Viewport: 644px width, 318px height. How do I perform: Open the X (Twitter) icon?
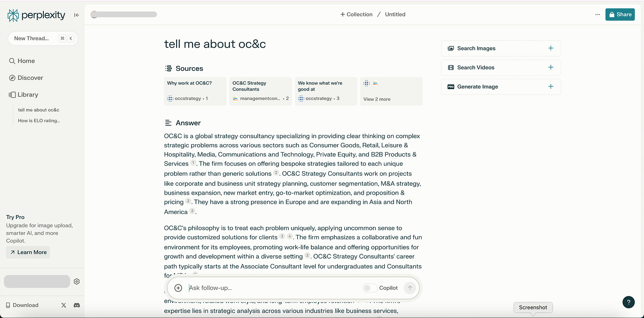coord(64,305)
